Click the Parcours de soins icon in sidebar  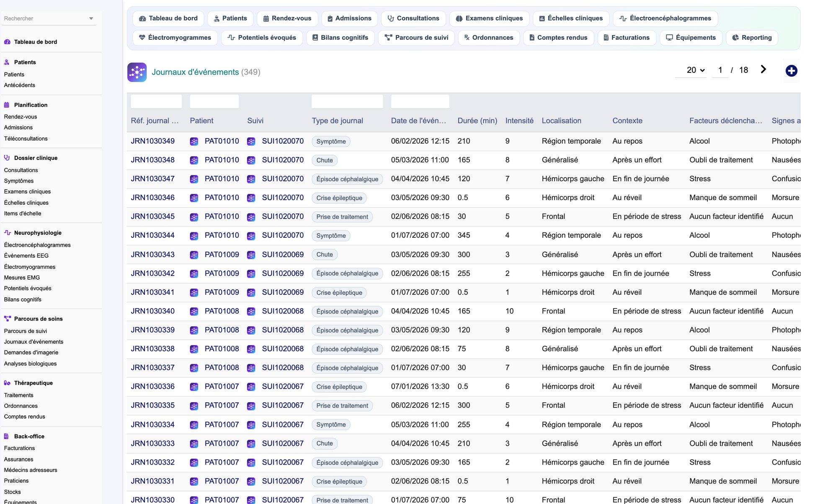[x=7, y=319]
